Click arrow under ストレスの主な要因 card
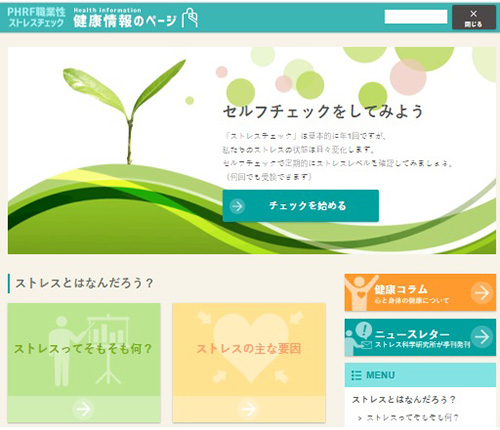 [x=248, y=409]
